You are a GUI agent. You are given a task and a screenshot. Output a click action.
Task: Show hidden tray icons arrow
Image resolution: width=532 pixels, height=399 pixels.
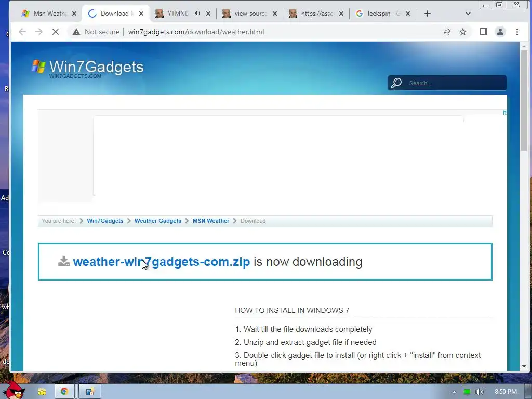pos(454,392)
